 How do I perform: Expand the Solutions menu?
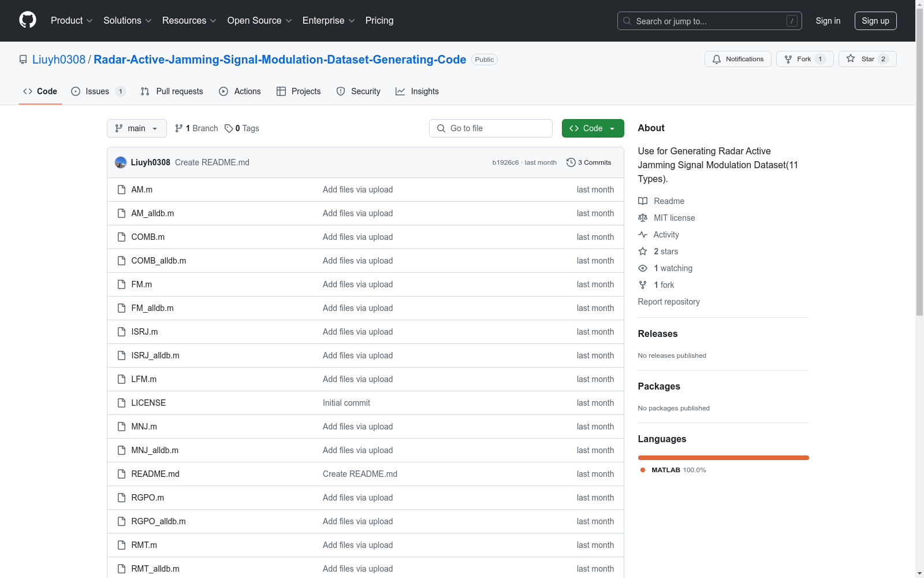(128, 20)
